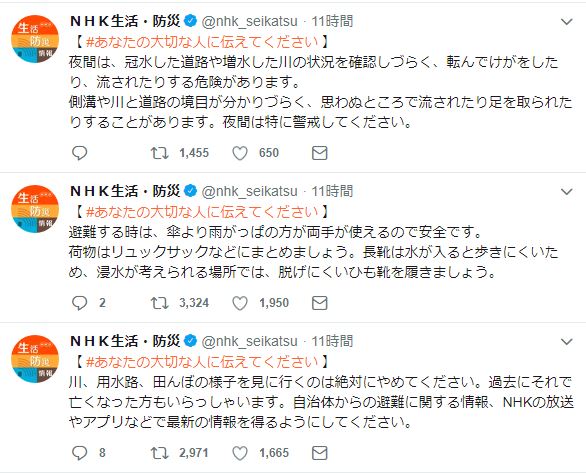Retweet the tweet with 1,455 retweets
The width and height of the screenshot is (586, 473).
click(x=160, y=153)
